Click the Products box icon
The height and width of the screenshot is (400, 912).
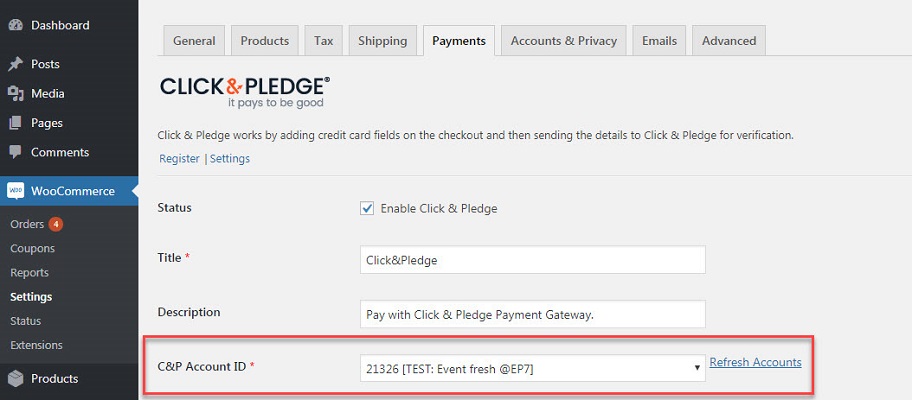point(16,378)
